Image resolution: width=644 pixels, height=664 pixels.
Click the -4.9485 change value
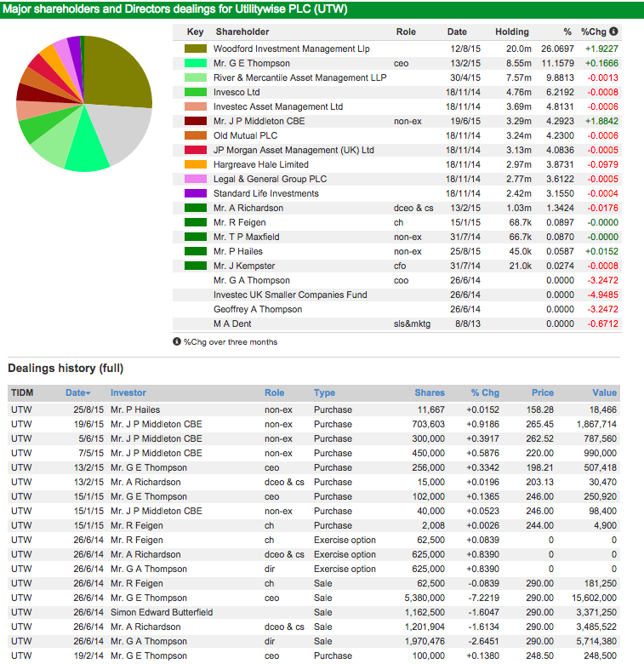[602, 295]
